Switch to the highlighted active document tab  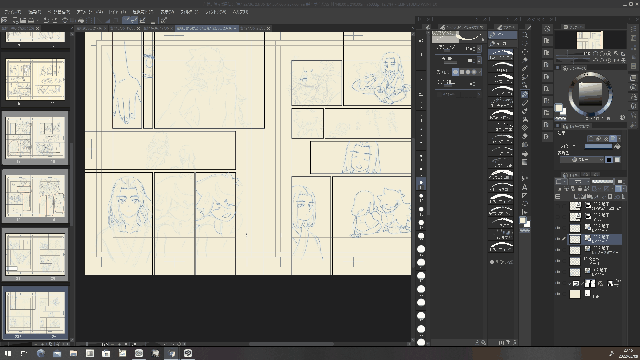point(206,28)
